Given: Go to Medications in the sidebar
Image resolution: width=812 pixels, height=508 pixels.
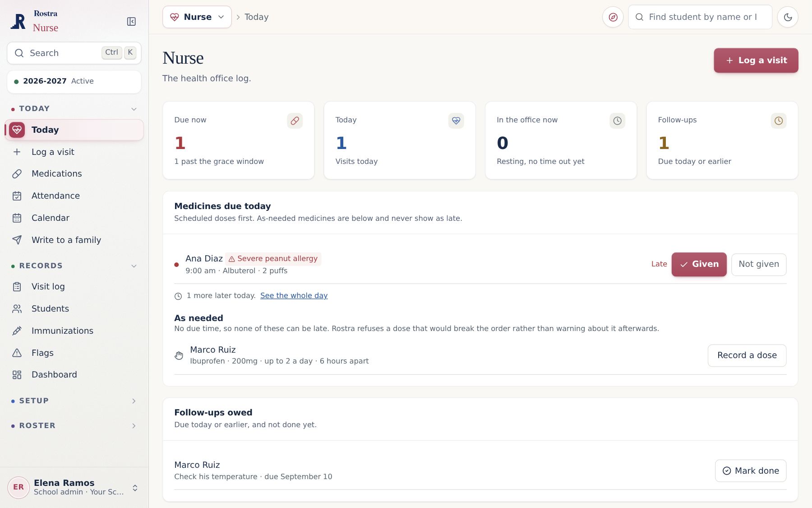Looking at the screenshot, I should point(74,174).
